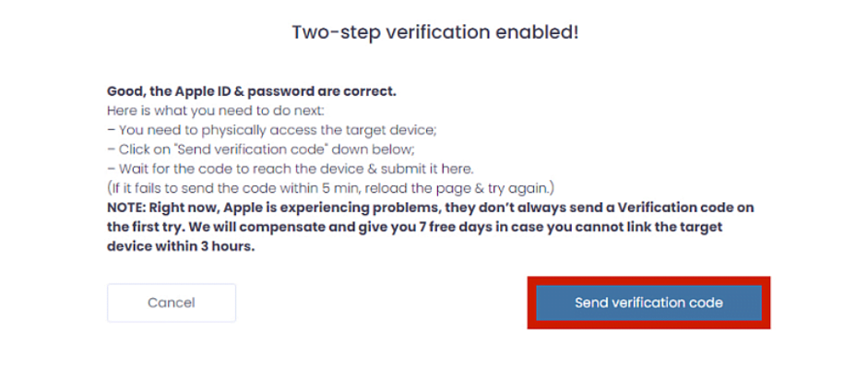Click the Send verification code button
The image size is (868, 369).
coord(648,303)
